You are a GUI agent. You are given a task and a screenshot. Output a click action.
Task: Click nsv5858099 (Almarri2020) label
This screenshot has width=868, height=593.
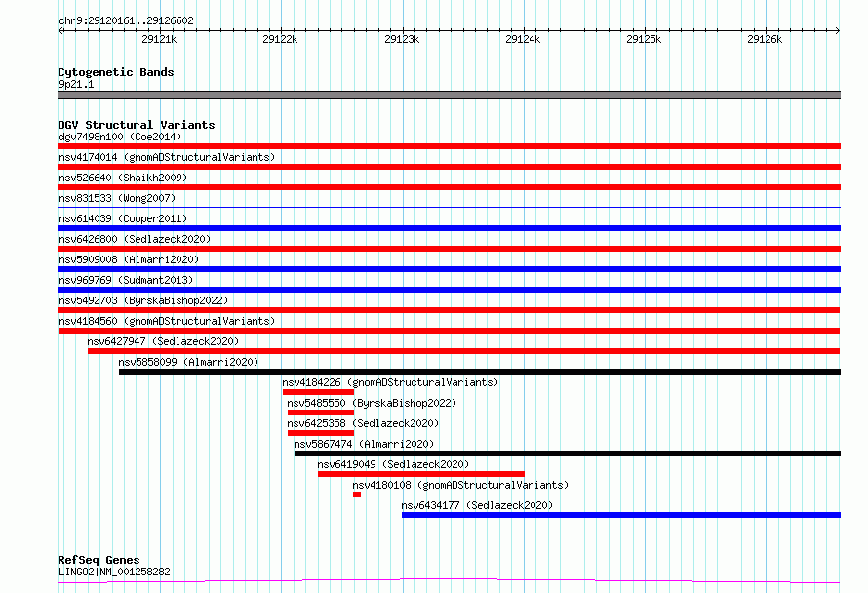pos(188,362)
